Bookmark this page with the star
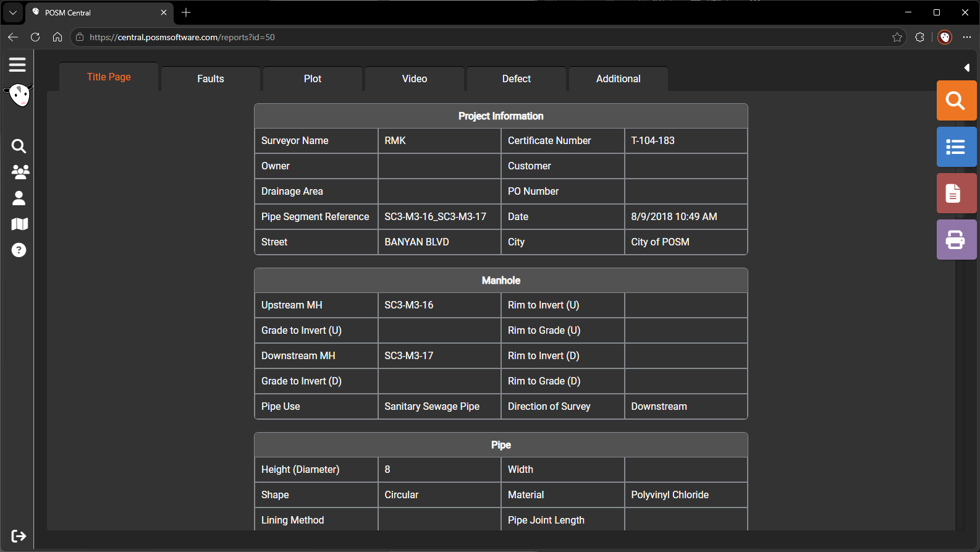Screen dimensions: 980x552 click(x=897, y=37)
